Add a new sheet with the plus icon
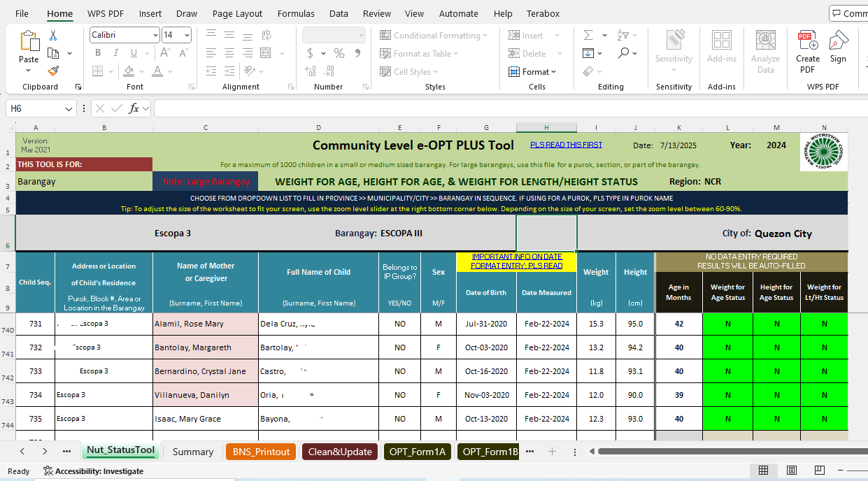Image resolution: width=868 pixels, height=481 pixels. [x=552, y=452]
